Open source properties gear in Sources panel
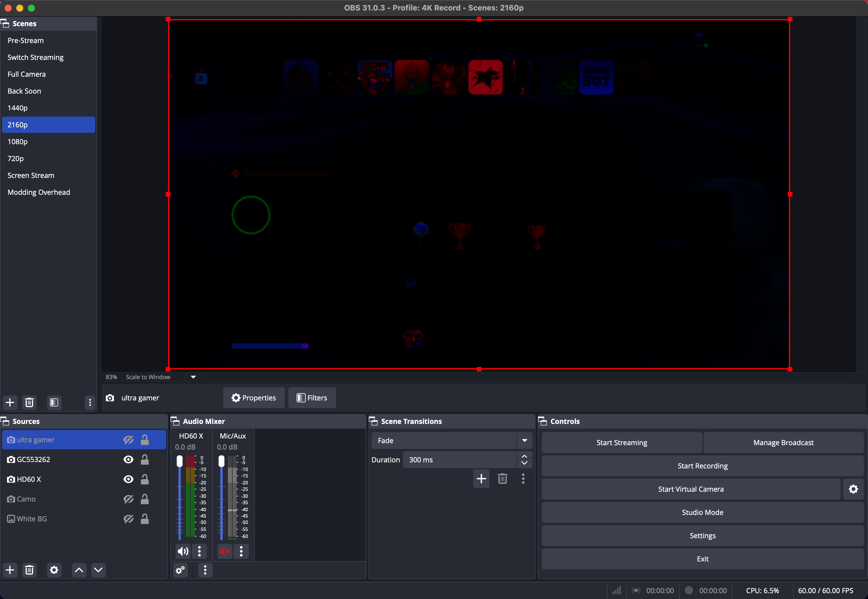 coord(54,570)
